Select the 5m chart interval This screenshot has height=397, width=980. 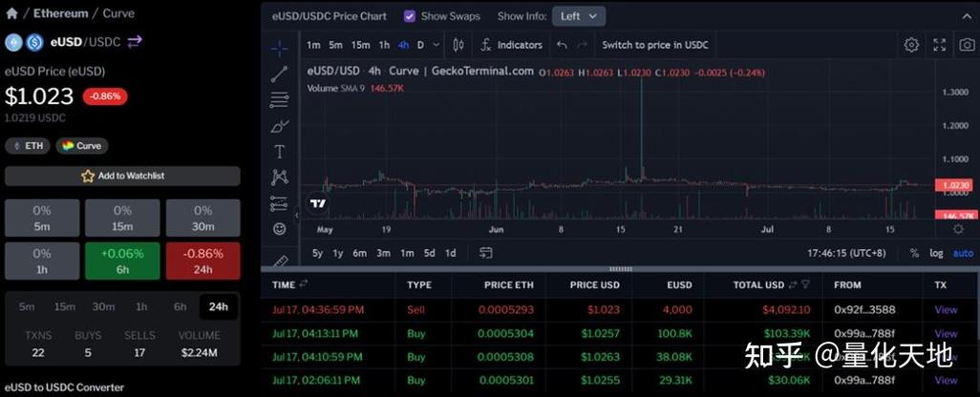point(335,45)
